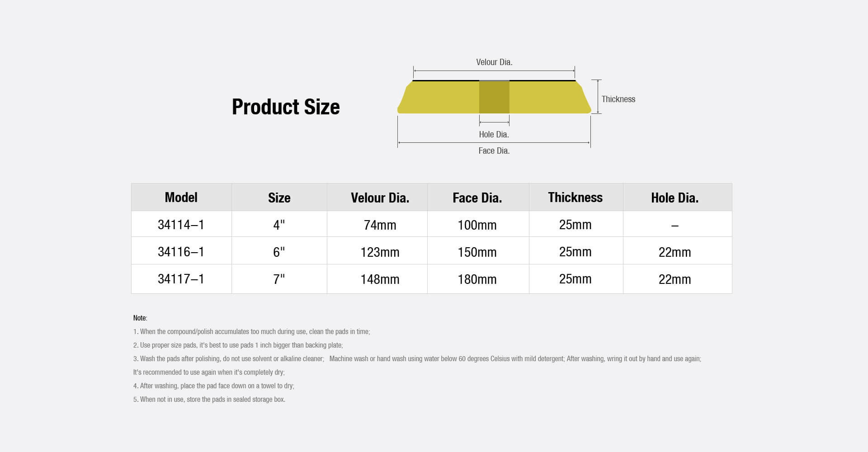Click the Product Size heading
Image resolution: width=868 pixels, height=452 pixels.
[286, 107]
